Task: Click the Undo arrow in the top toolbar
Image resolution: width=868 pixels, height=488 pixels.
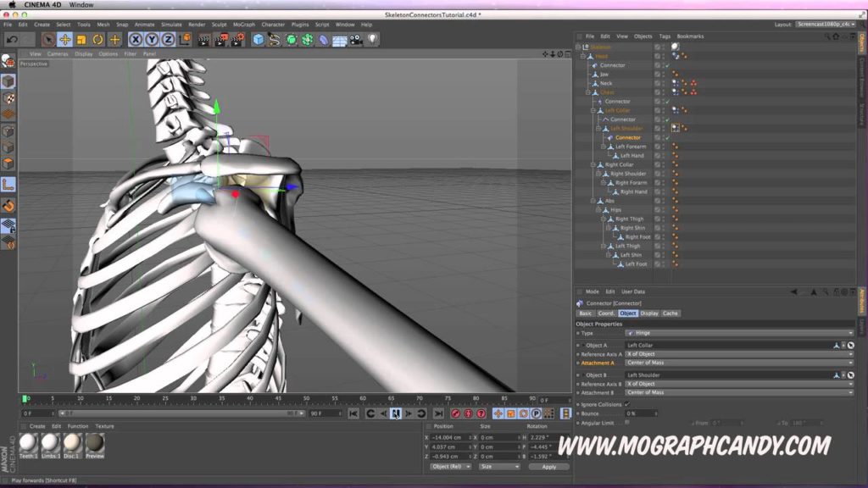Action: click(12, 40)
